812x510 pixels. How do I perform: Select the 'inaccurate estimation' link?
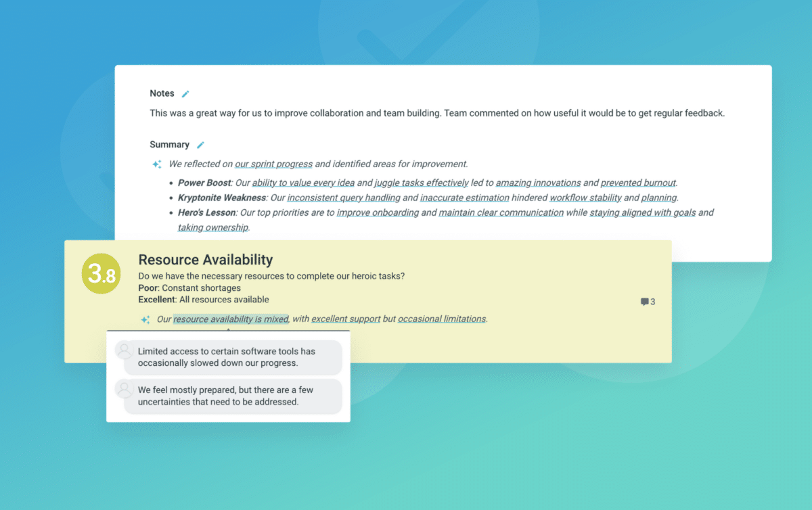tap(464, 198)
